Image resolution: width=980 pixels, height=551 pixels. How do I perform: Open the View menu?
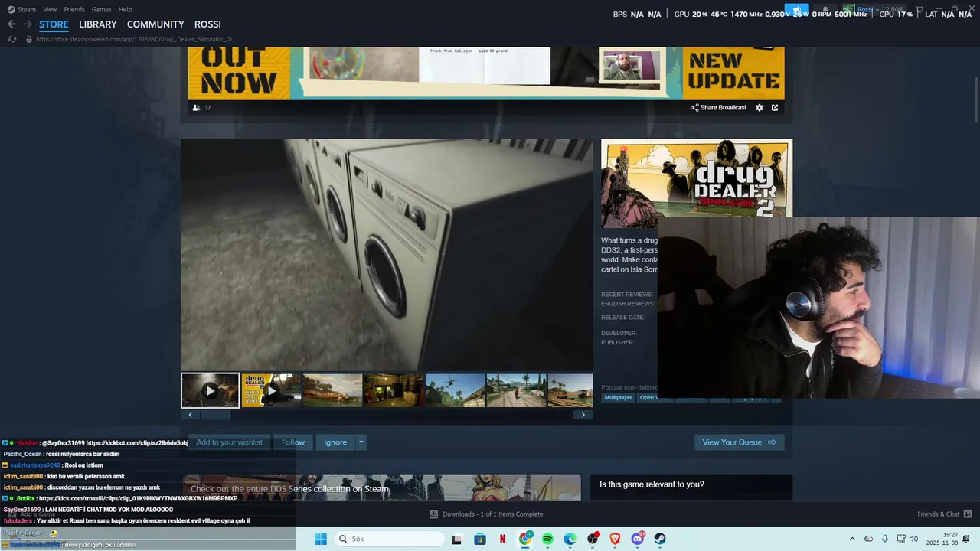coord(50,9)
